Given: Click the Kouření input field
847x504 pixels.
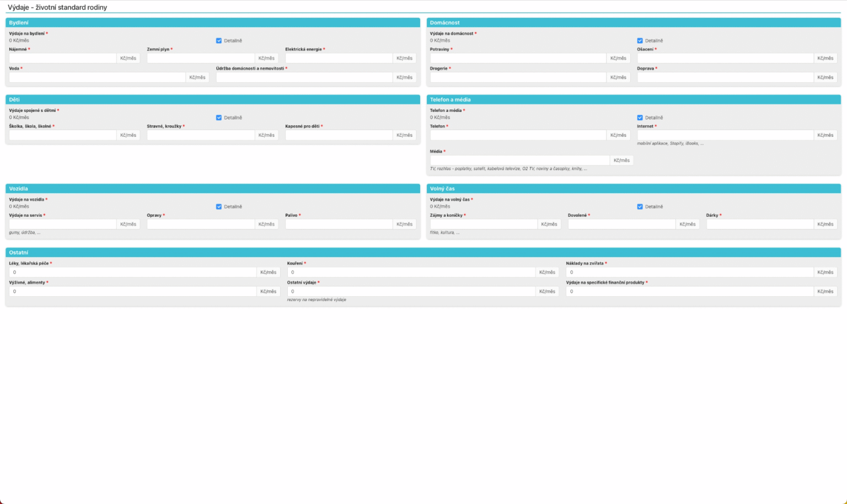Looking at the screenshot, I should (411, 272).
